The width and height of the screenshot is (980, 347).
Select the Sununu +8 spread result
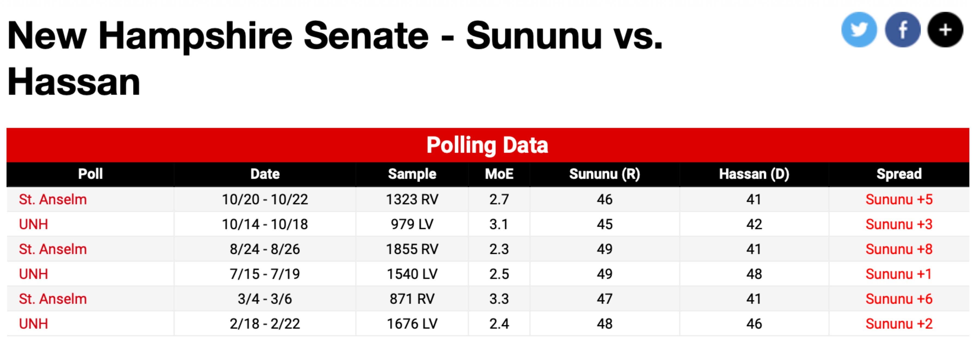point(899,249)
